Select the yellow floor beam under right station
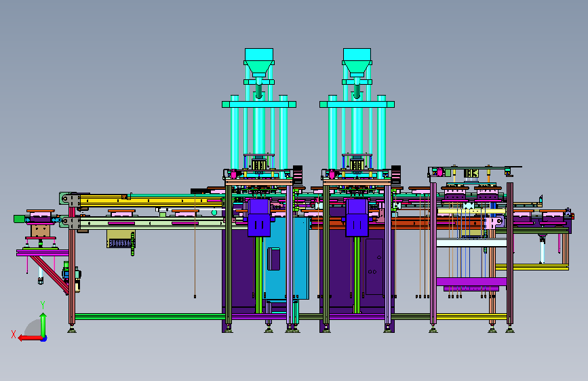 (471, 317)
